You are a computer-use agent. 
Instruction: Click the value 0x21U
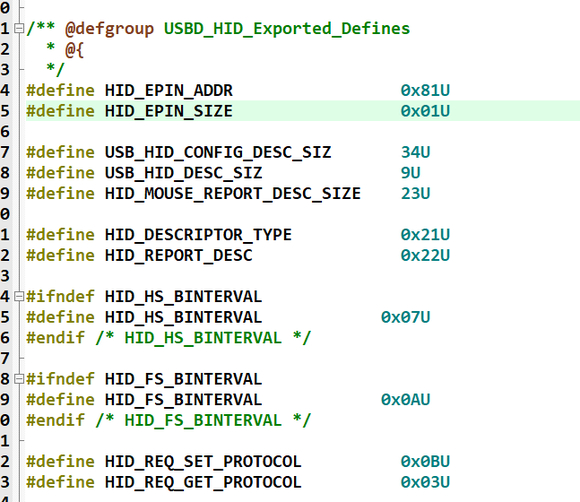pyautogui.click(x=425, y=235)
